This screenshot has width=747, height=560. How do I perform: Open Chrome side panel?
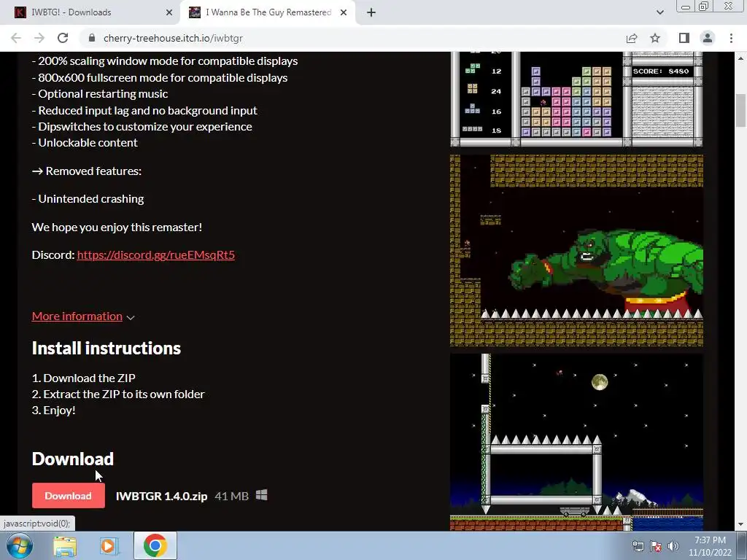pos(684,38)
